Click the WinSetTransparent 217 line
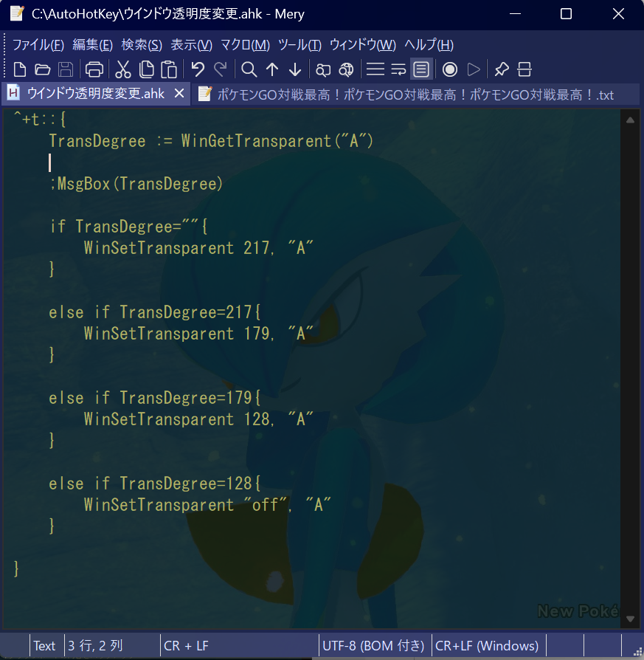The height and width of the screenshot is (660, 644). 198,248
